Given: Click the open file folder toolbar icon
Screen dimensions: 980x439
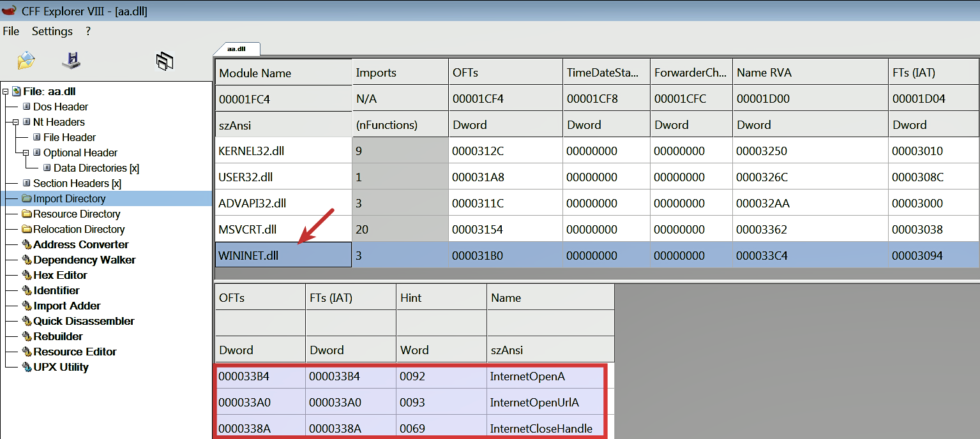Looking at the screenshot, I should coord(26,61).
